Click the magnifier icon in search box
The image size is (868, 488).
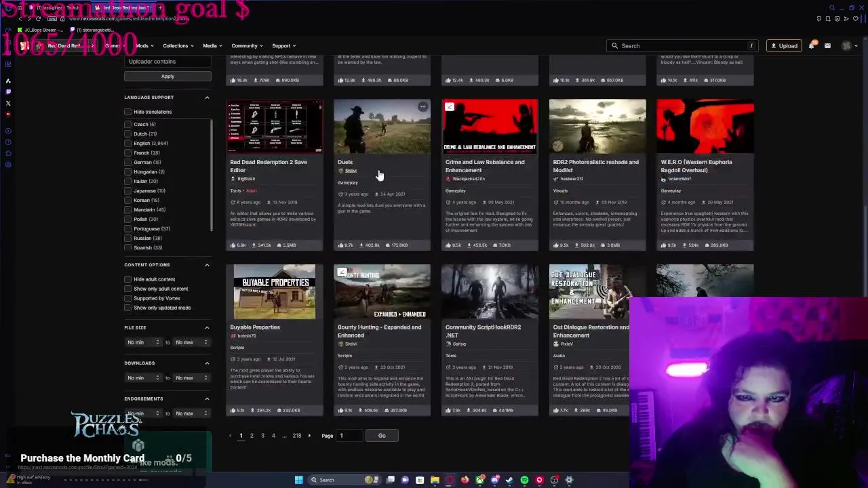(614, 45)
